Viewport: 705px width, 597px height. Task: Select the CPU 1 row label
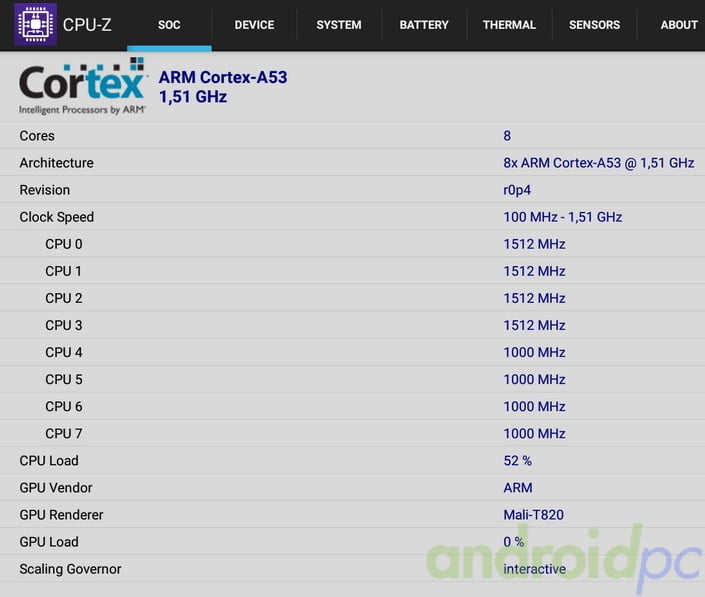pos(63,271)
